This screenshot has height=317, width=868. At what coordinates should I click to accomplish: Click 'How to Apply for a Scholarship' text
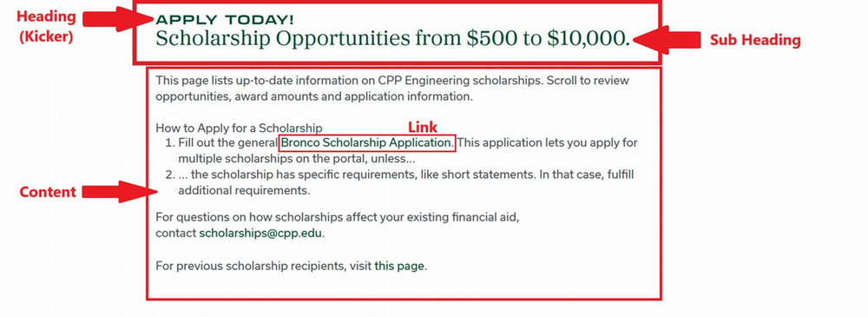pyautogui.click(x=240, y=128)
